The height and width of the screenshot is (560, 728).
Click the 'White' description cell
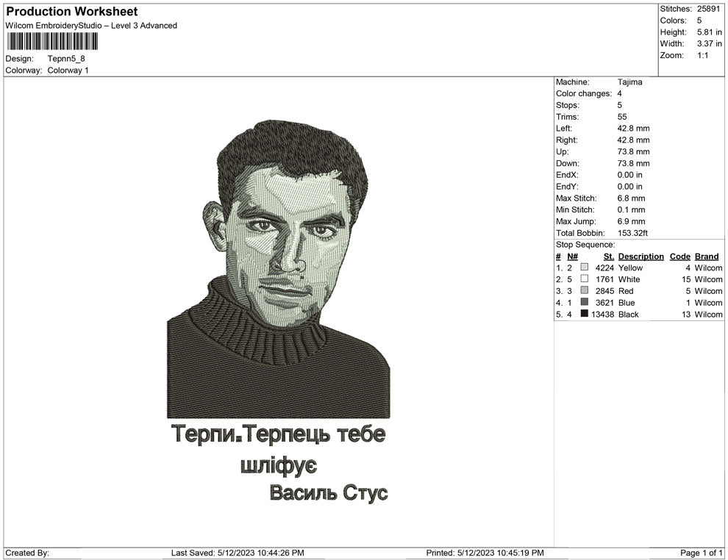coord(629,279)
